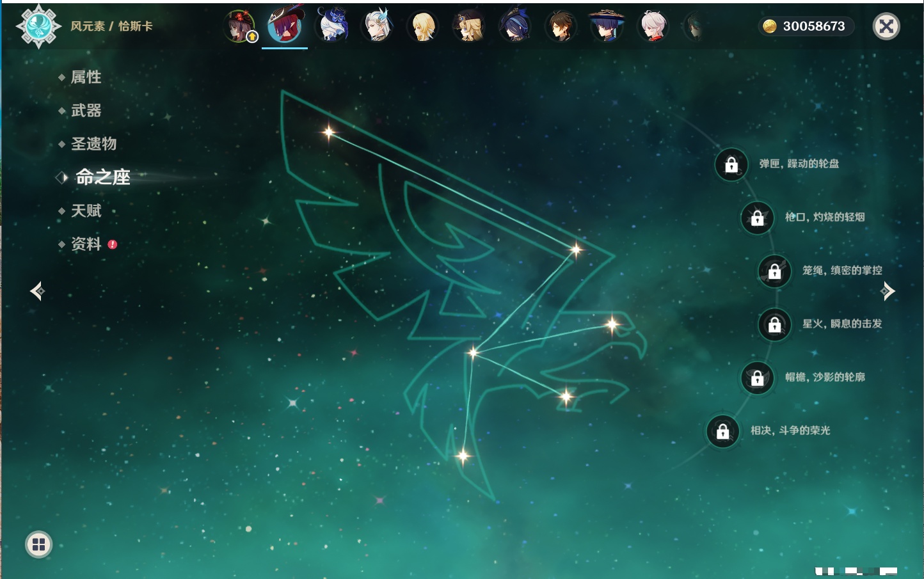Click the Mora amount 30058673
This screenshot has width=924, height=579.
(814, 26)
